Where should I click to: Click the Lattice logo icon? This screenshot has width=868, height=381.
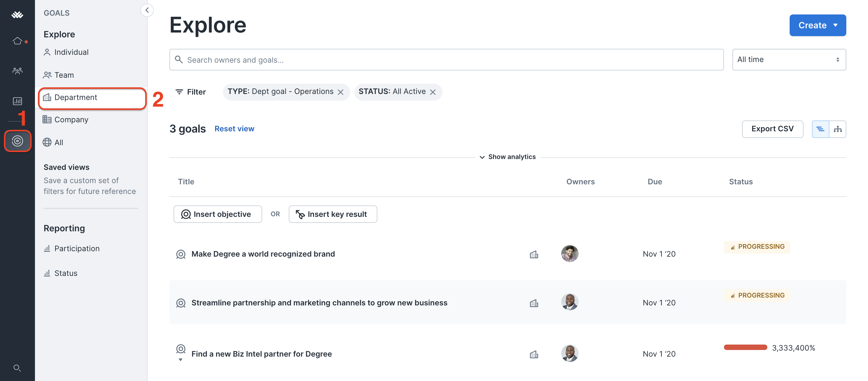point(17,14)
